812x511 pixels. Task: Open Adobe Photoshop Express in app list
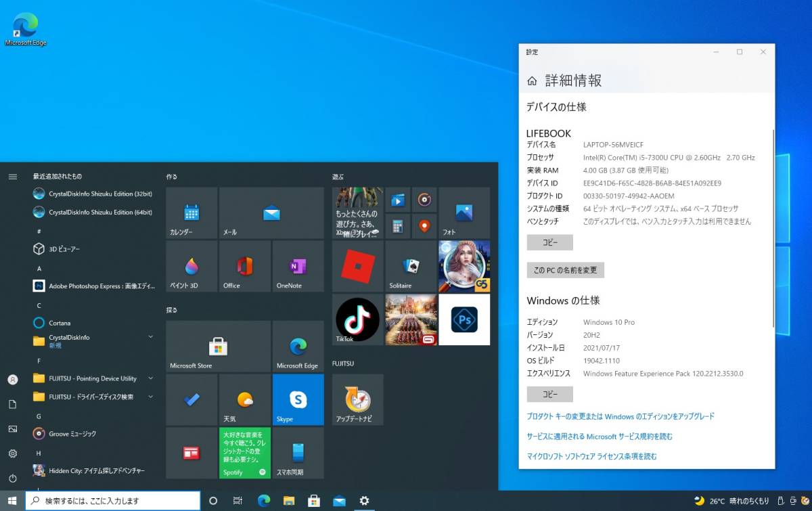[93, 286]
